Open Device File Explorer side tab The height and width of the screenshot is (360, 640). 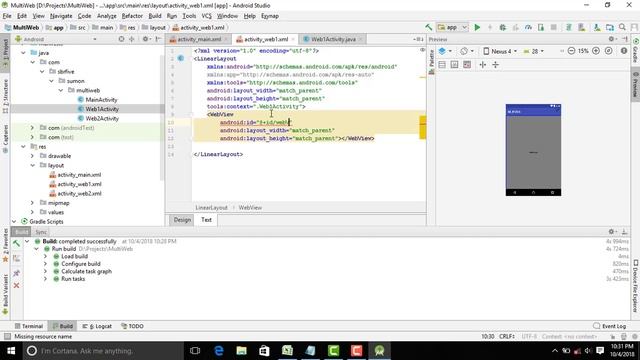635,286
